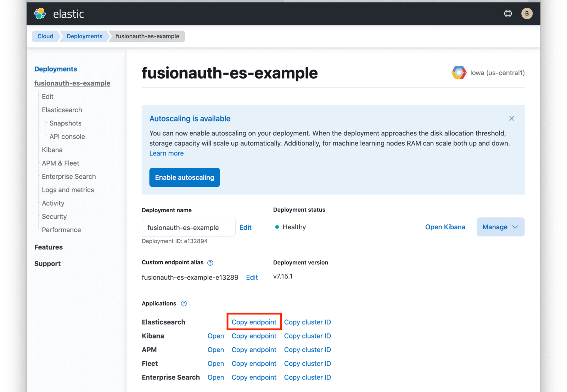Screen dimensions: 567x392
Task: Edit the custom endpoint alias
Action: pos(252,278)
